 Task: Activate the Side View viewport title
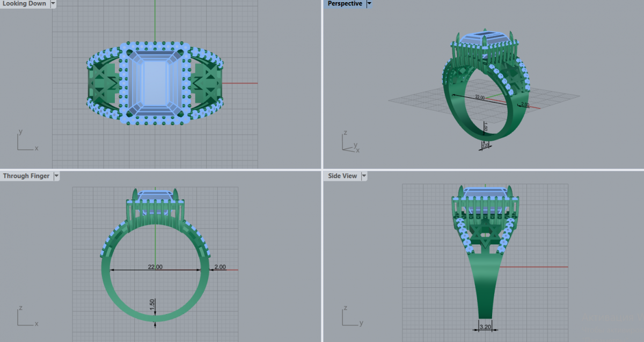point(342,176)
